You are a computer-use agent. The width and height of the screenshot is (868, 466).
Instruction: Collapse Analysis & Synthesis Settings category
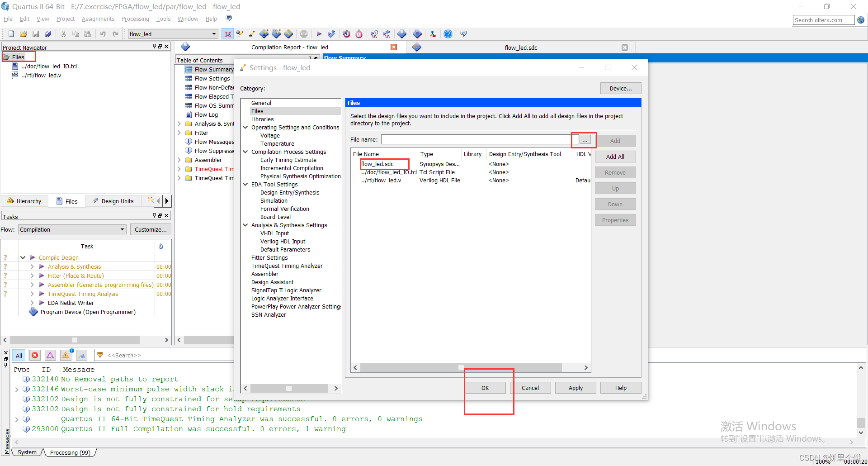pyautogui.click(x=245, y=225)
